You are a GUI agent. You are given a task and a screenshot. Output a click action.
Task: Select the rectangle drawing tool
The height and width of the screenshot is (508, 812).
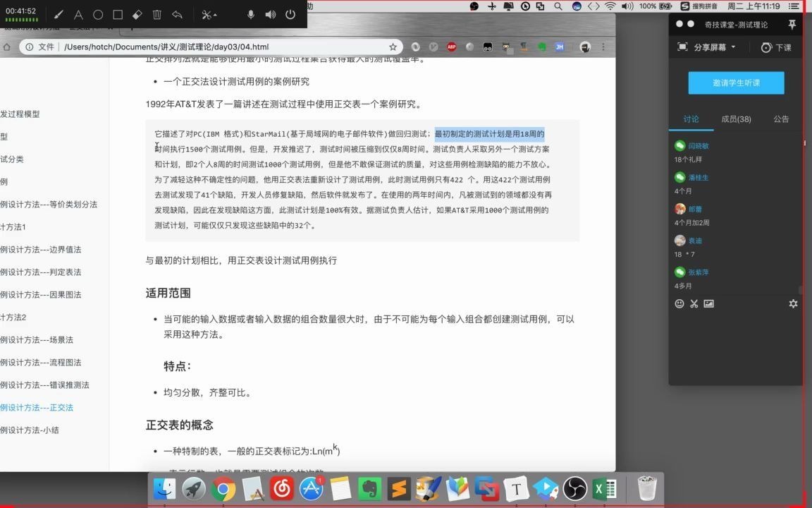[x=118, y=14]
